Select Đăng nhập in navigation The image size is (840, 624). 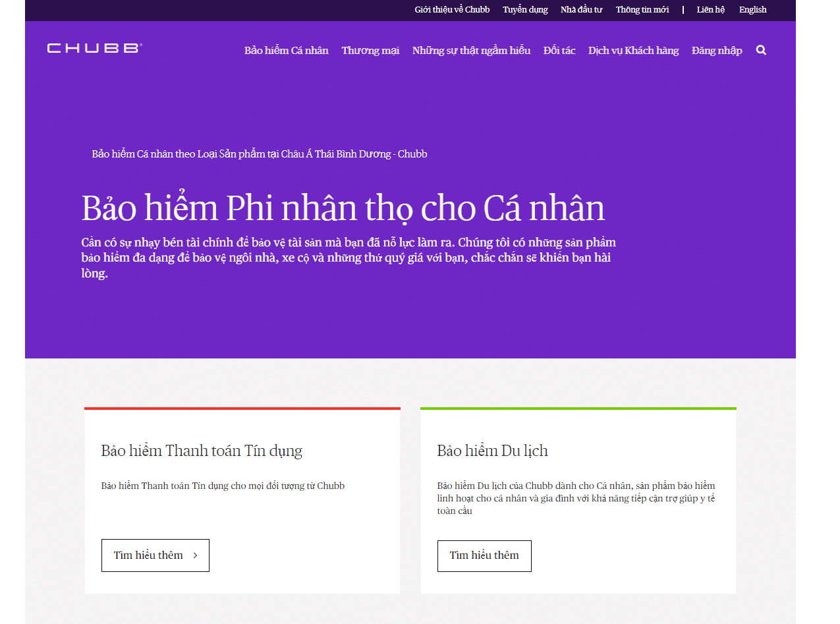pyautogui.click(x=717, y=51)
